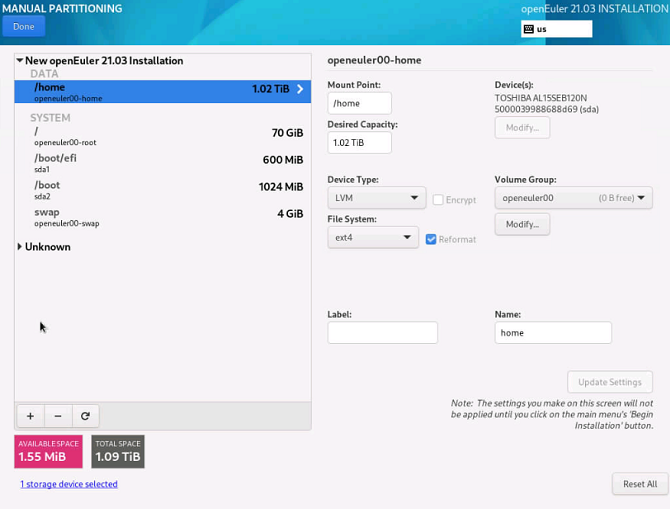
Task: Click the plus icon to add mount point
Action: pyautogui.click(x=30, y=416)
